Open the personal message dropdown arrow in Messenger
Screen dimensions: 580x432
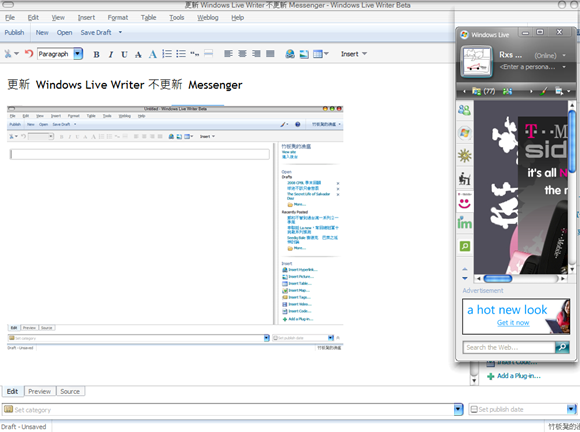(564, 67)
